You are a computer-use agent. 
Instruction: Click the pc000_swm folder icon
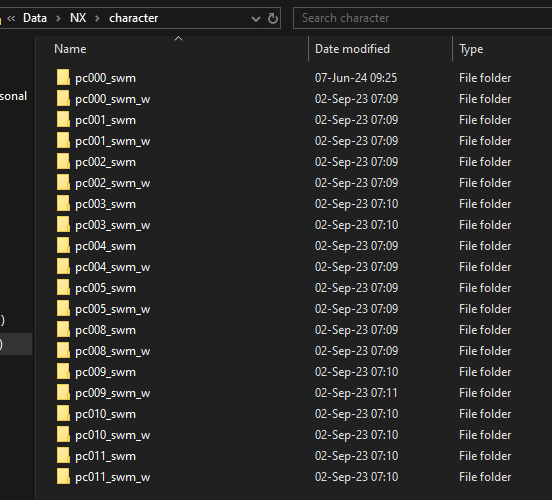click(x=63, y=77)
